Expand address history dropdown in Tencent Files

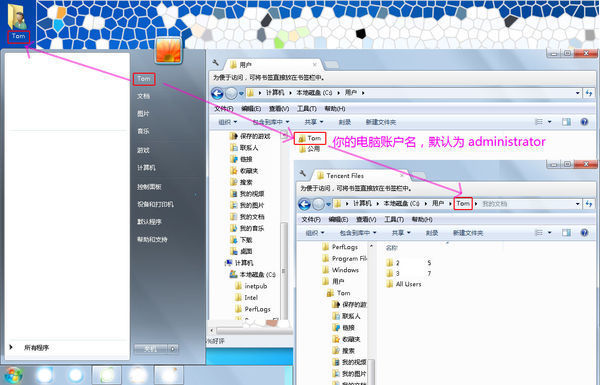coord(577,204)
